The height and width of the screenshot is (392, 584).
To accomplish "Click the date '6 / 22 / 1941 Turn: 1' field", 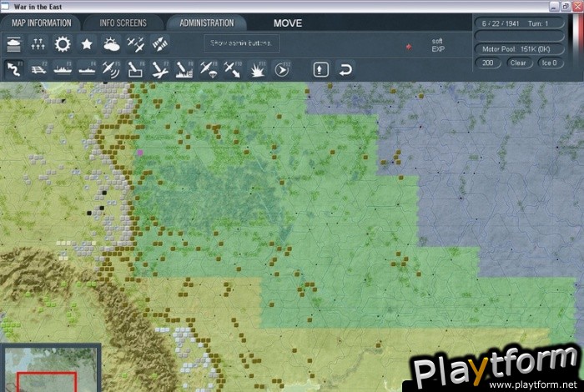I will [x=520, y=23].
